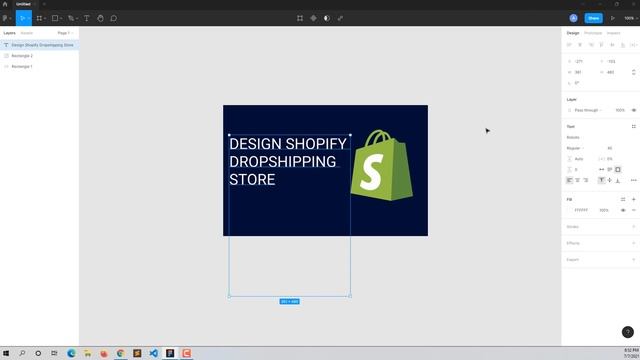This screenshot has width=640, height=360.
Task: Present the prototype with play icon
Action: (x=613, y=18)
